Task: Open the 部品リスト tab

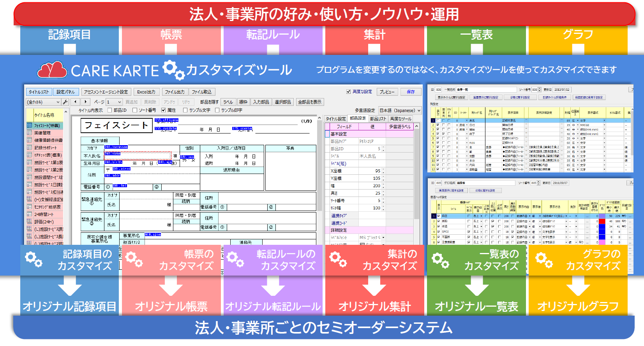Action: (x=378, y=119)
